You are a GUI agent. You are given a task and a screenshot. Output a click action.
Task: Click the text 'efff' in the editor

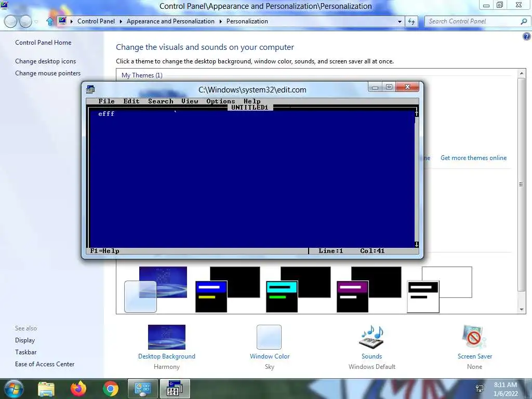click(106, 114)
